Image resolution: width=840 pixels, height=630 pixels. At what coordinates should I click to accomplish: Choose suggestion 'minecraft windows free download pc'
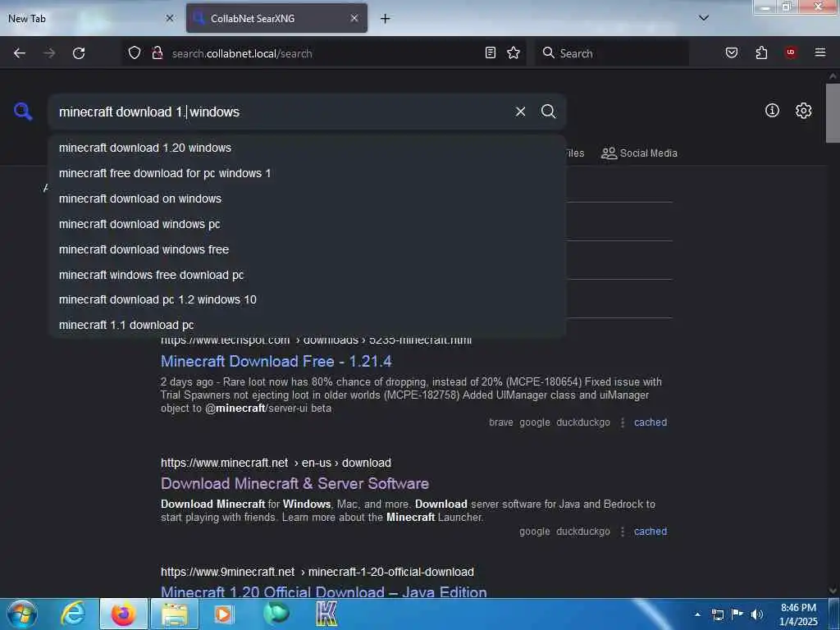[x=308, y=275]
